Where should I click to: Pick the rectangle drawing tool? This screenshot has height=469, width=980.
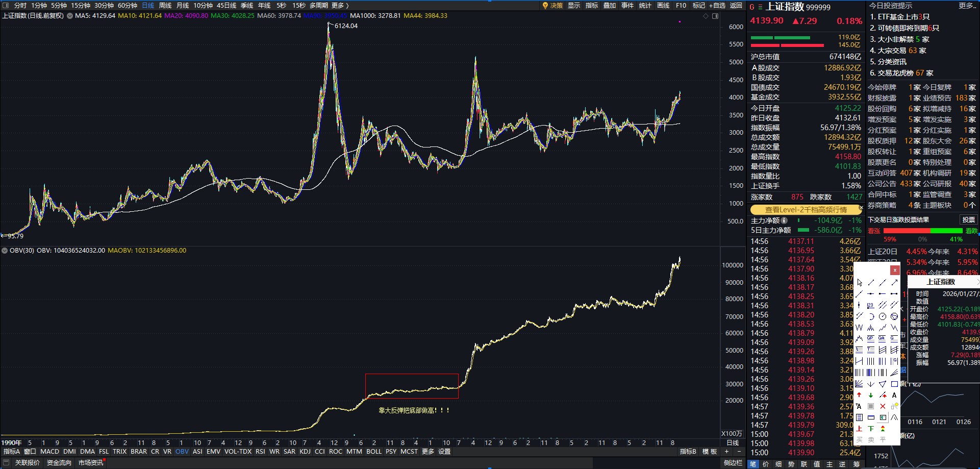click(894, 384)
